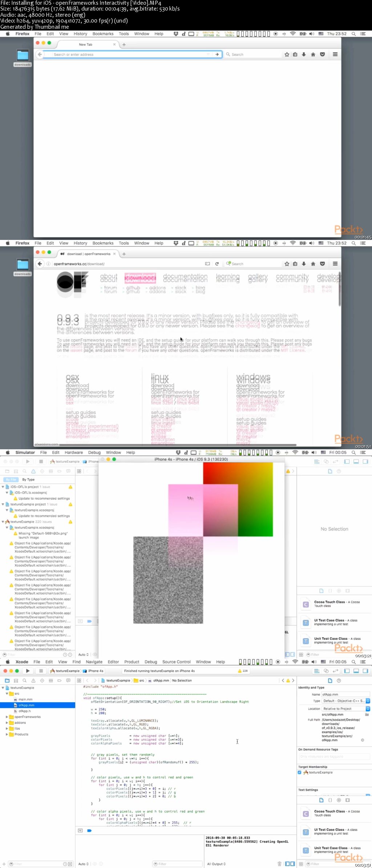Open the issue navigator in the Xcode code editor frame
The height and width of the screenshot is (868, 372).
click(33, 680)
